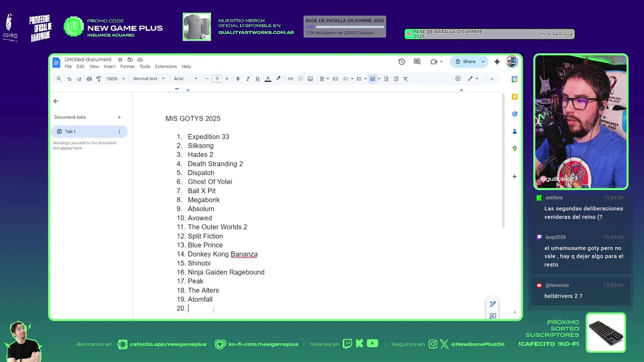Search the toolbar menus

coord(59,78)
